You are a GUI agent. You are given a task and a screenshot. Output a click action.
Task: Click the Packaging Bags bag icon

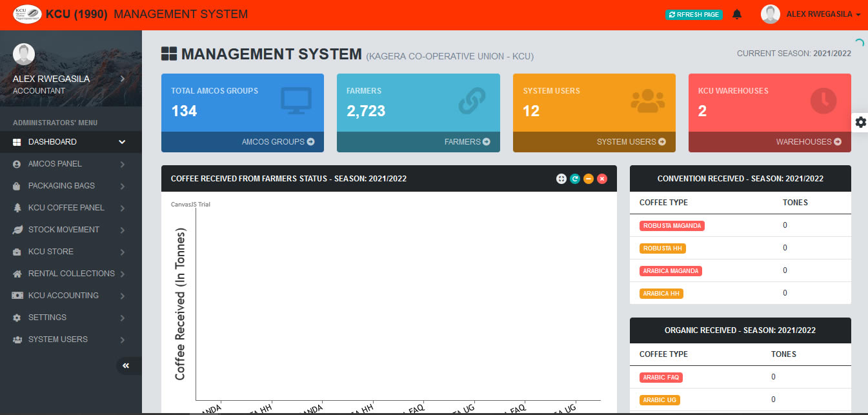(17, 186)
